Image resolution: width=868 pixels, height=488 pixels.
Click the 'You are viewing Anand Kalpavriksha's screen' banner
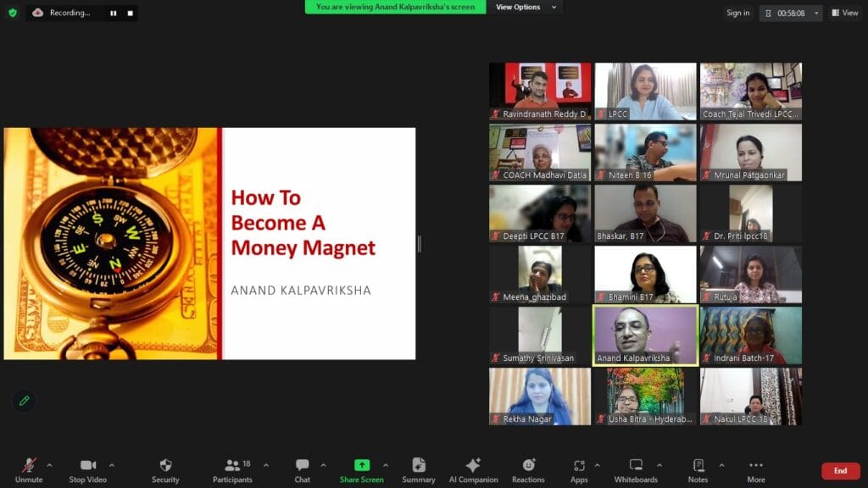pos(395,7)
